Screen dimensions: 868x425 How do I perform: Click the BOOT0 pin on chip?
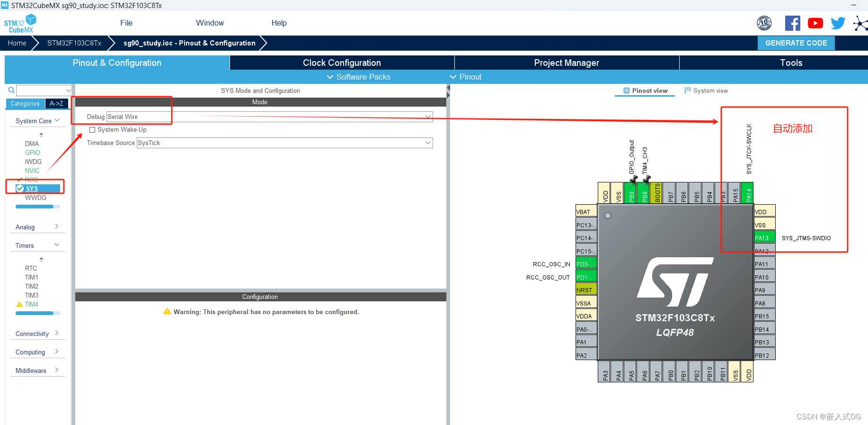pos(656,193)
